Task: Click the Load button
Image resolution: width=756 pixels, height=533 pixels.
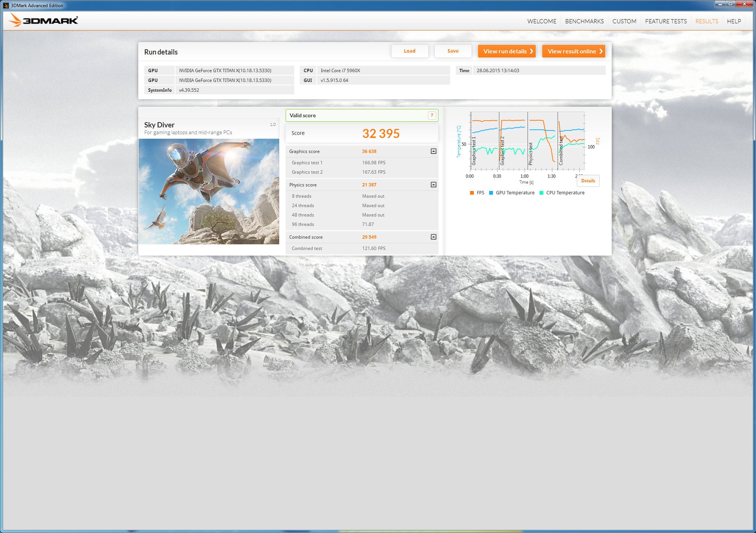Action: click(x=410, y=51)
